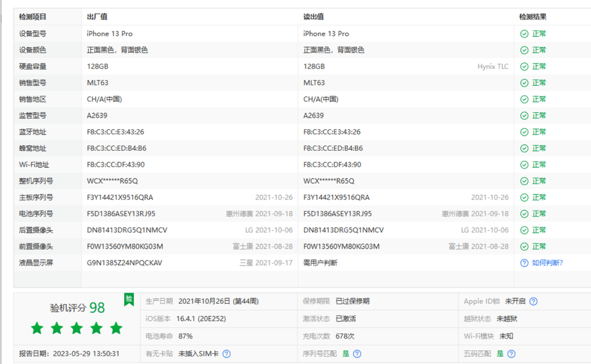Select readout cellular address F8:C3:CC:ED:B4:B6
This screenshot has width=591, height=364.
tap(333, 148)
